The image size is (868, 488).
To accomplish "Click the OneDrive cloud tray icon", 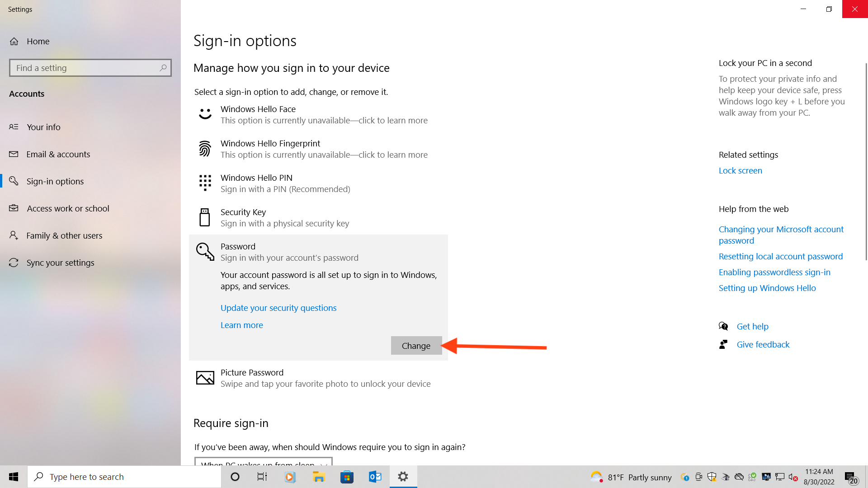I will [739, 477].
